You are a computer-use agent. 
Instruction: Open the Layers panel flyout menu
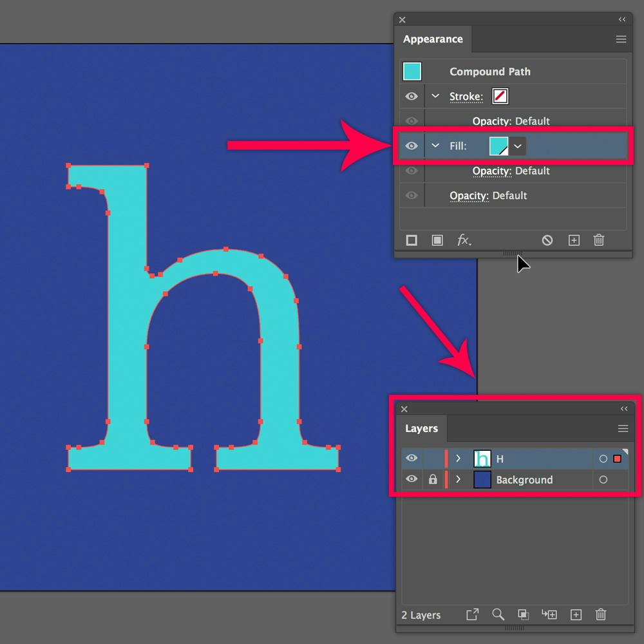(x=623, y=428)
